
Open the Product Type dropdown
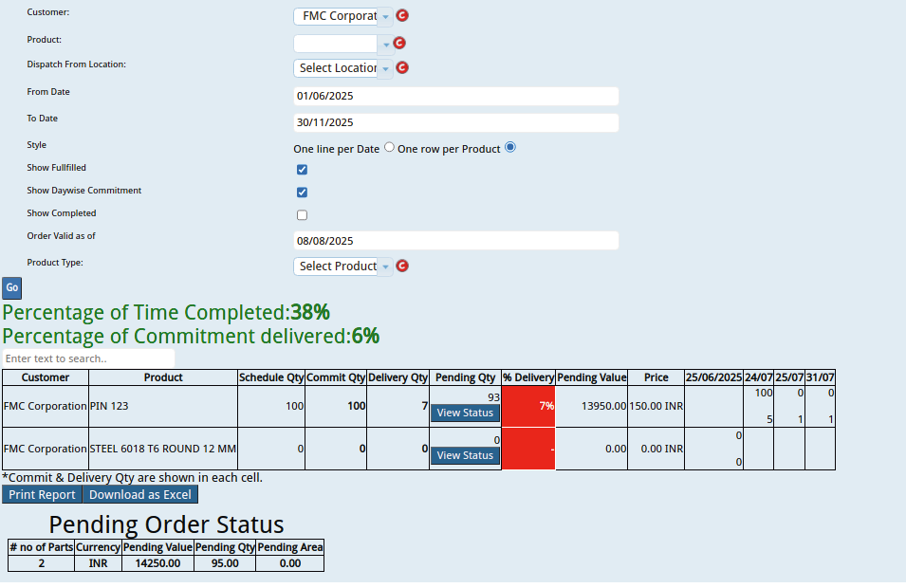(x=342, y=266)
